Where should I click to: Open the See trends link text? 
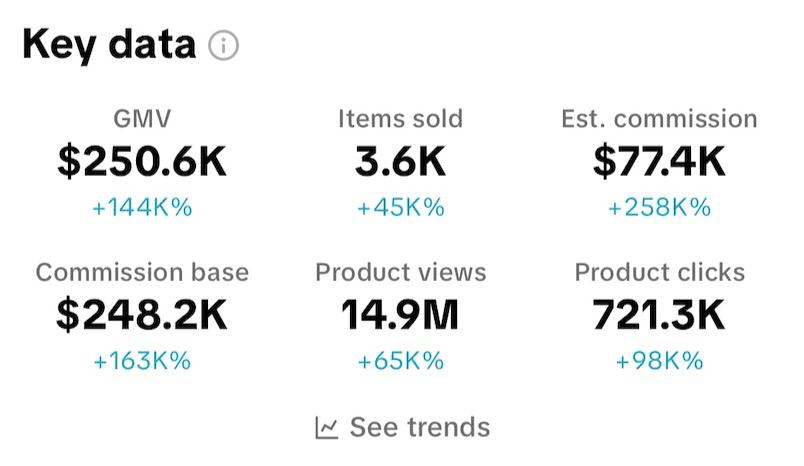pyautogui.click(x=420, y=428)
